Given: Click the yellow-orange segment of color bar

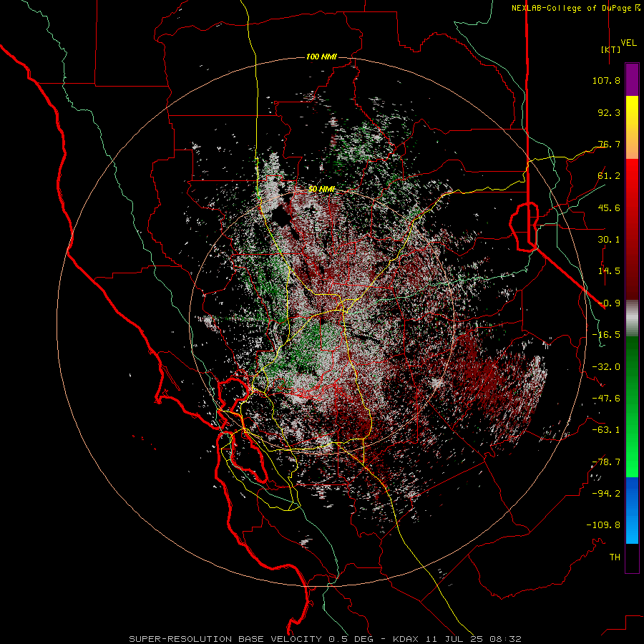Looking at the screenshot, I should (632, 127).
